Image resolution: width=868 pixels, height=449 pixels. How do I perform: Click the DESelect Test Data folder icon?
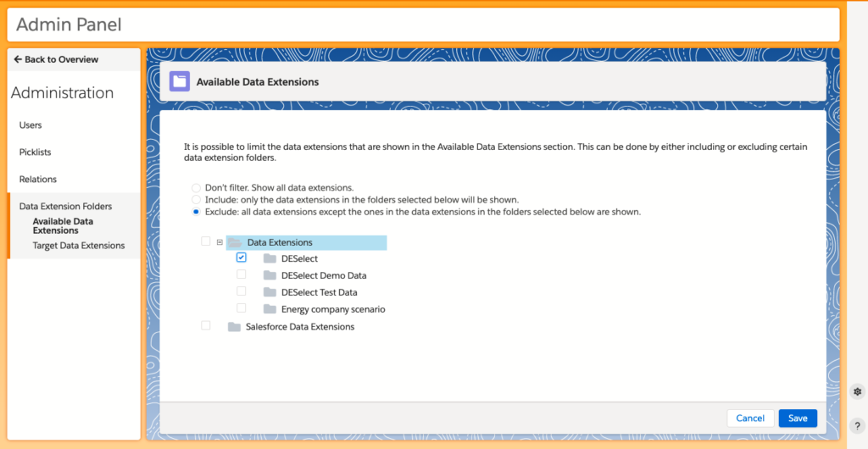click(x=270, y=292)
